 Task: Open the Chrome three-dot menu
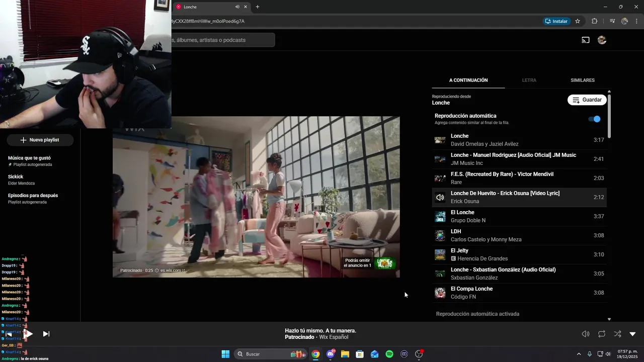[636, 21]
